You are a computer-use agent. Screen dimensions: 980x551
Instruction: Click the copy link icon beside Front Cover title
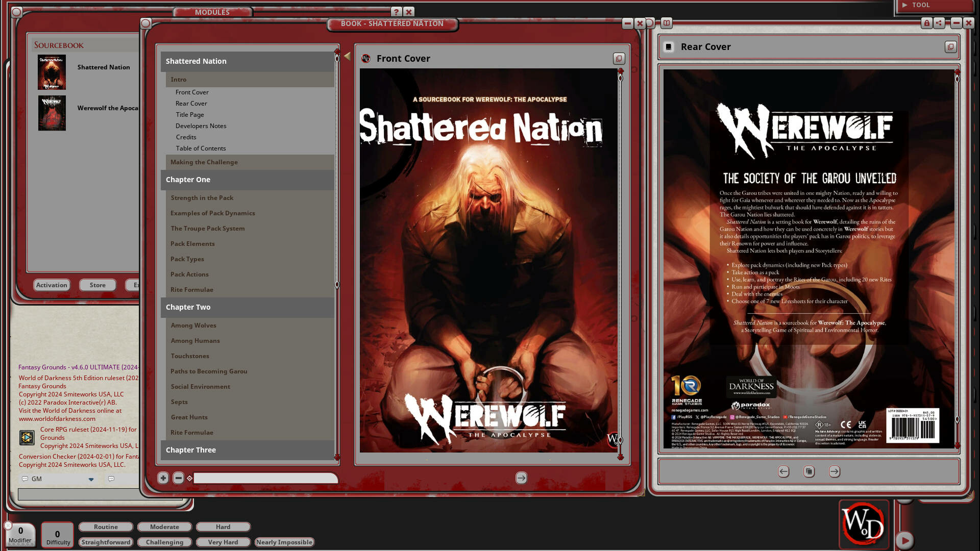click(x=619, y=59)
